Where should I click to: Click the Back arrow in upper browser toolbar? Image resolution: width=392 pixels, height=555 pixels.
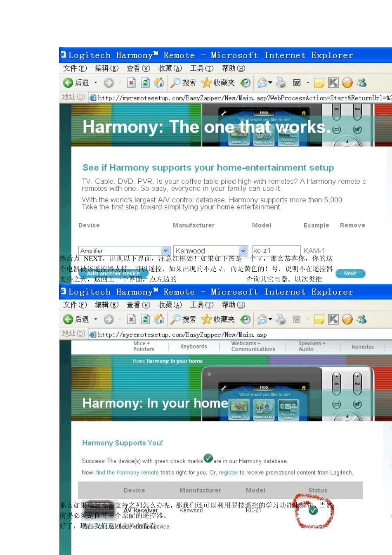68,83
